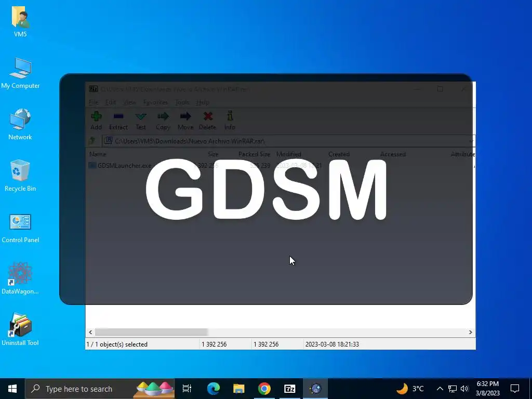Select the DataWagon shortcut icon
Screen dimensions: 532x399
(x=20, y=278)
